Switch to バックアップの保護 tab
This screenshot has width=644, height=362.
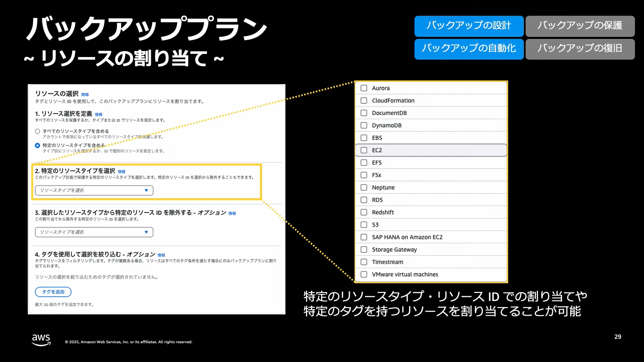(x=580, y=26)
